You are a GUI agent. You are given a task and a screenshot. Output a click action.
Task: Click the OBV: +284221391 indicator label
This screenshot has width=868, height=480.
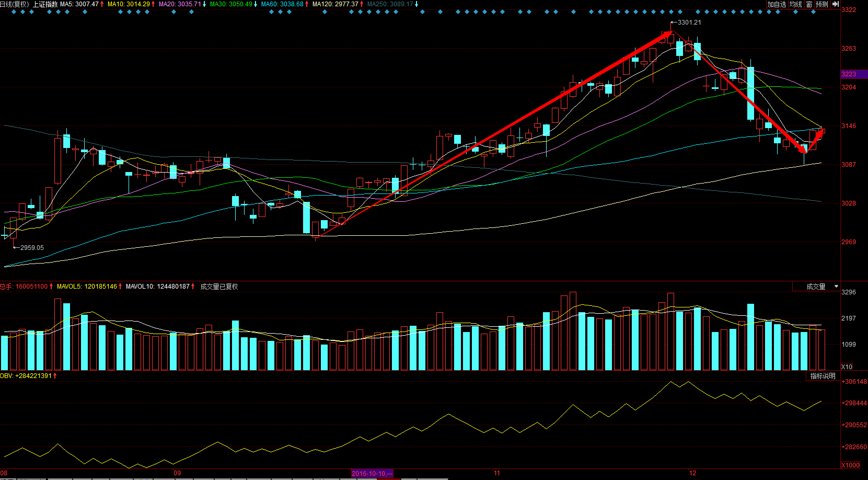[26, 376]
